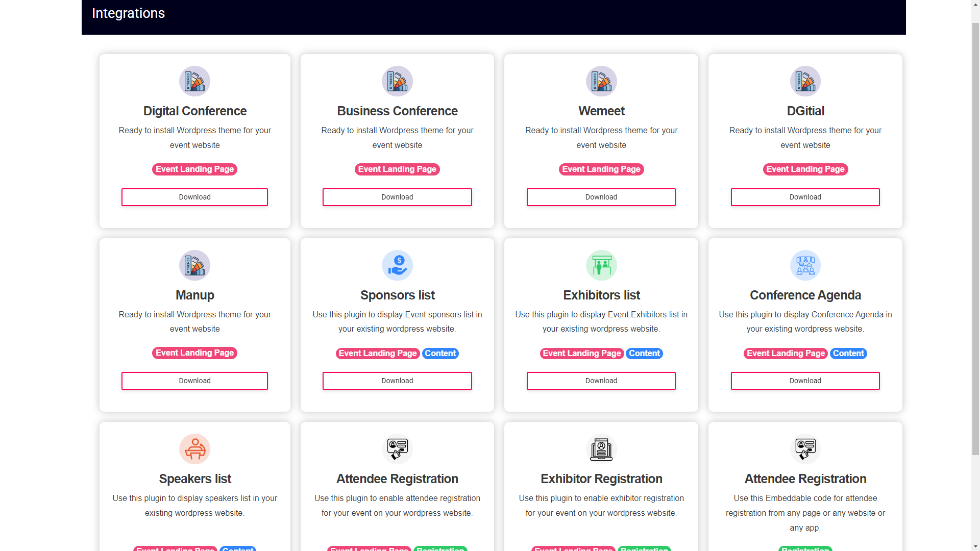Viewport: 980px width, 551px height.
Task: Click the Digital Conference theme icon
Action: coord(194,81)
